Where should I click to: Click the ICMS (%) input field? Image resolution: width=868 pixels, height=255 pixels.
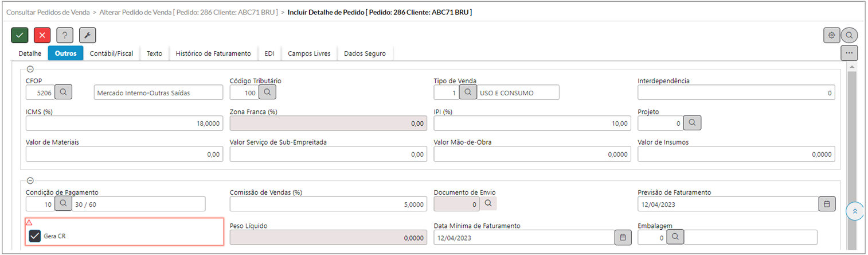(124, 123)
